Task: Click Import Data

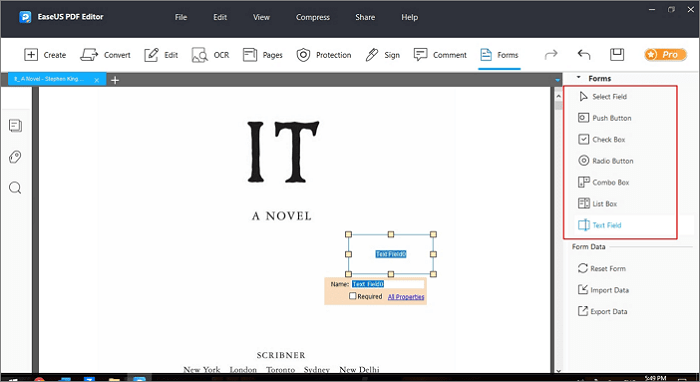Action: (x=603, y=290)
